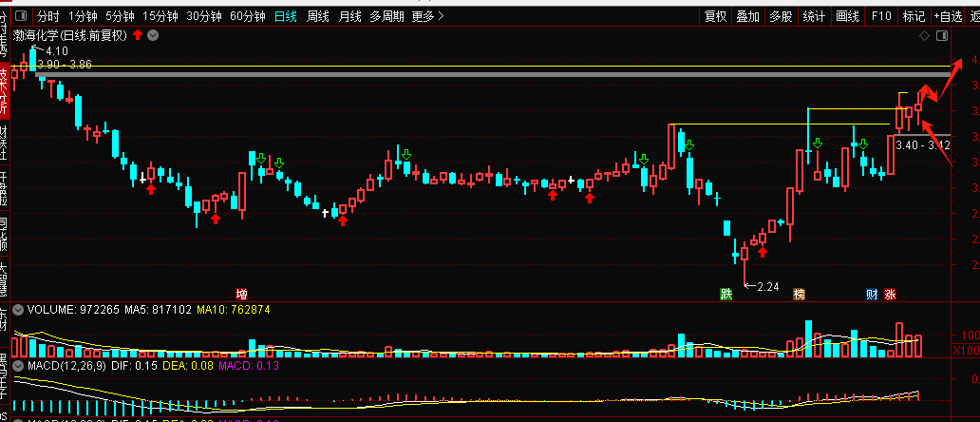980x422 pixels.
Task: Open the 大智慧 sidebar tab
Action: point(4,277)
